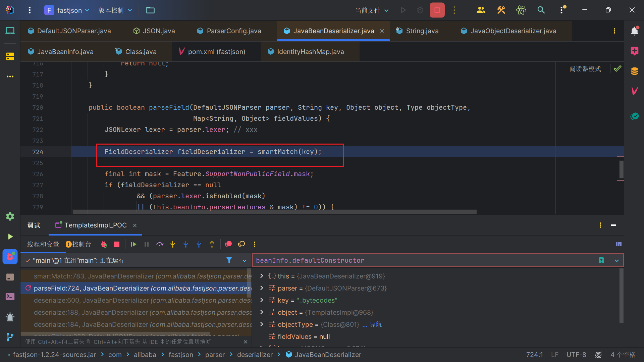Open the Terminal tool window icon
This screenshot has width=644, height=362.
(10, 297)
